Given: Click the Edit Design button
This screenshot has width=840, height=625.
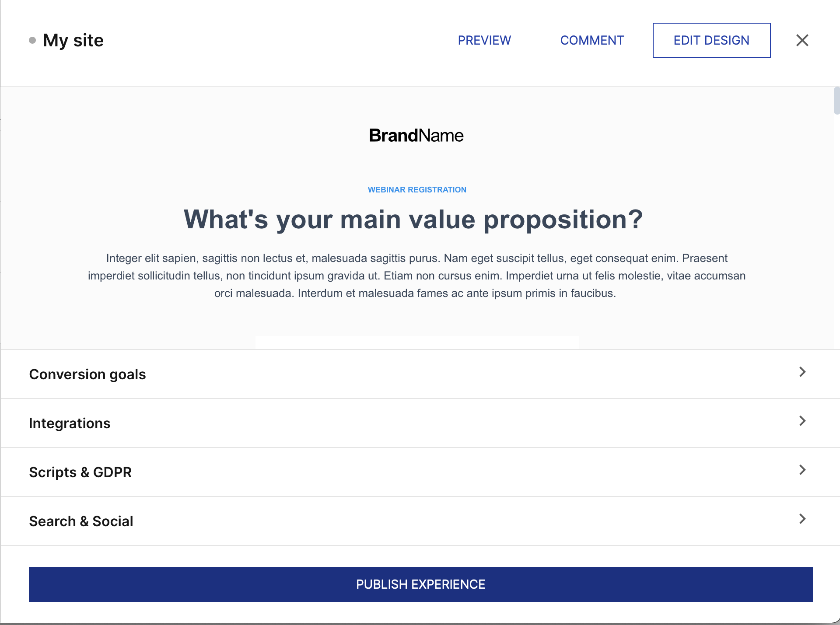Looking at the screenshot, I should (711, 40).
